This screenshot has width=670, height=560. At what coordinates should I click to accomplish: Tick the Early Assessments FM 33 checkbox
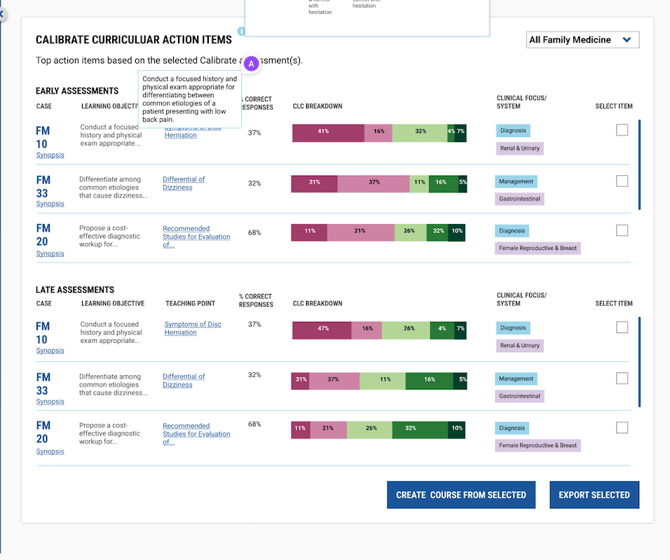point(622,181)
